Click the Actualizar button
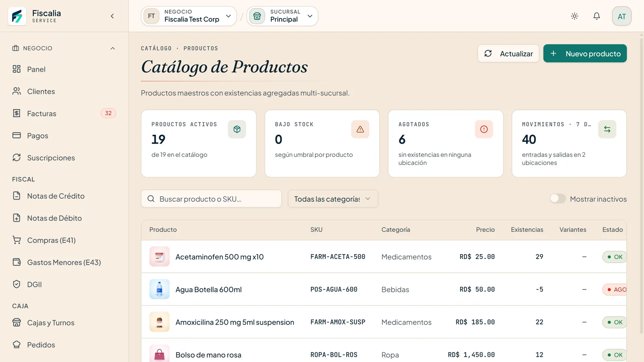The image size is (644, 362). pos(508,53)
